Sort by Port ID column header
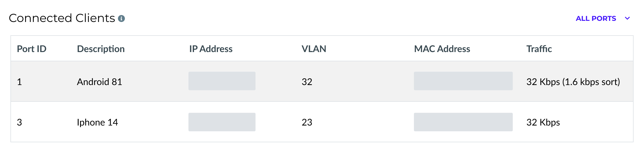The image size is (644, 166). pyautogui.click(x=32, y=49)
